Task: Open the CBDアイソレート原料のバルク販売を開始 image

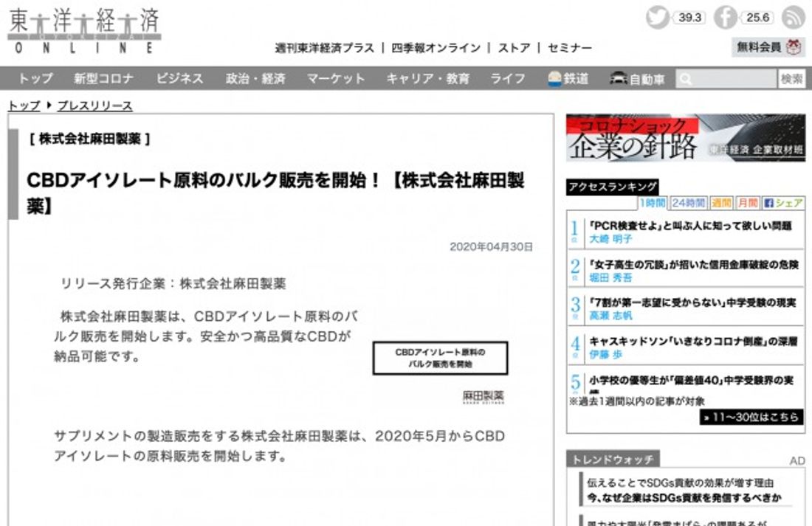Action: click(x=440, y=359)
